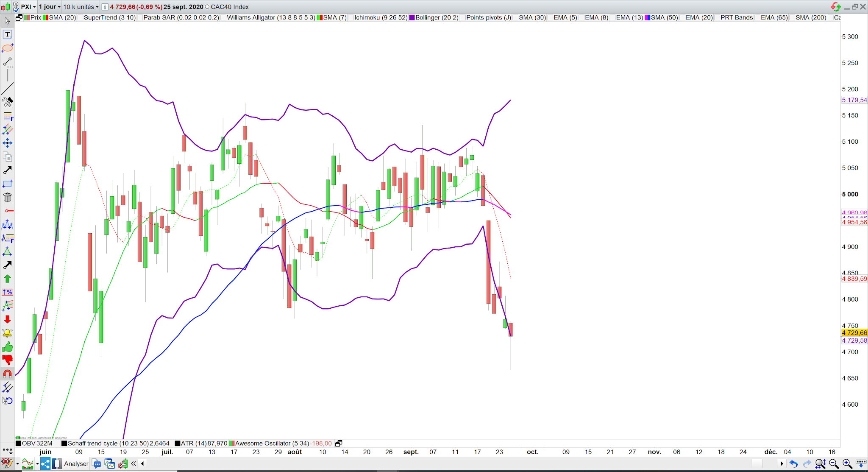Select the vertical line tool
Image resolution: width=868 pixels, height=472 pixels.
[x=7, y=75]
